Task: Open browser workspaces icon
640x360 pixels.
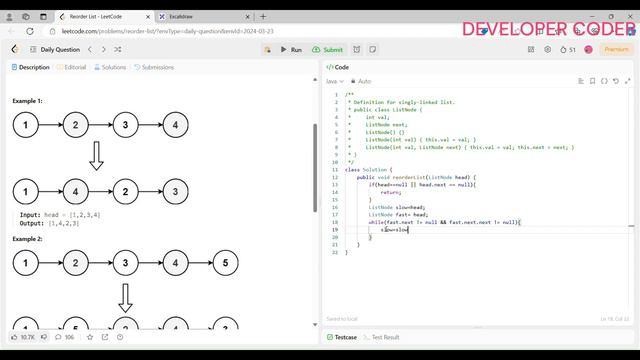Action: click(26, 17)
